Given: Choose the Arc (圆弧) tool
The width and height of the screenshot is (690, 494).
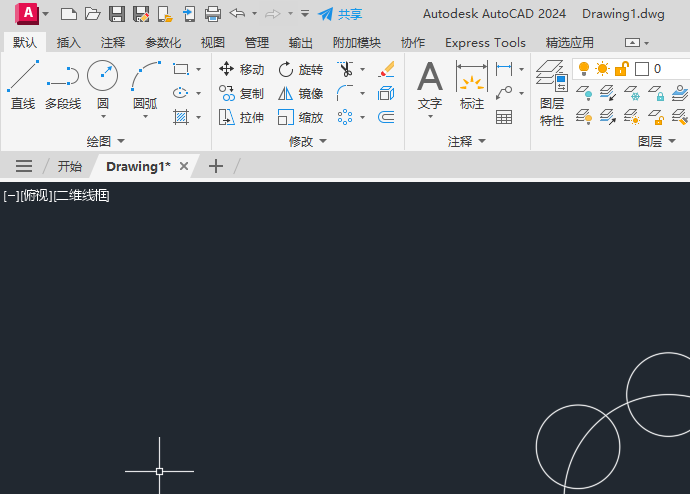Looking at the screenshot, I should point(145,85).
